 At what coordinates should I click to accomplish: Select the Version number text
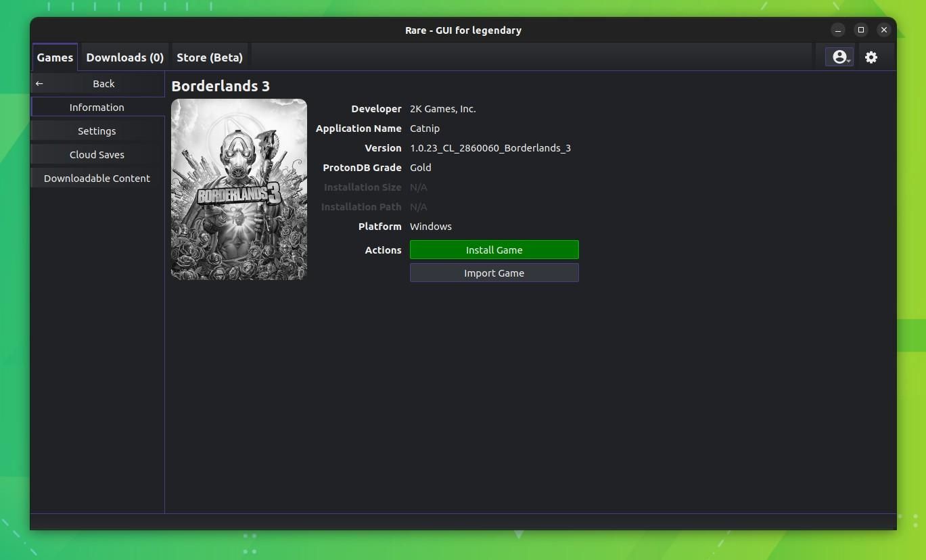490,147
